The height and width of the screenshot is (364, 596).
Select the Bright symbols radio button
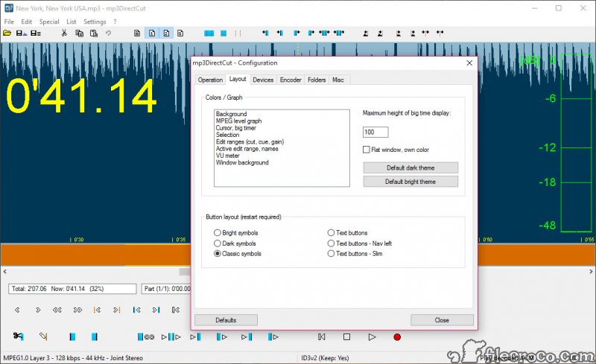(x=217, y=232)
